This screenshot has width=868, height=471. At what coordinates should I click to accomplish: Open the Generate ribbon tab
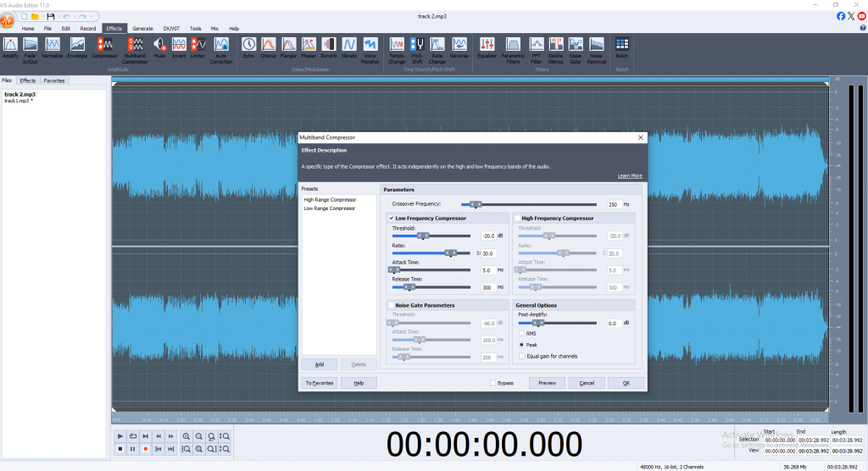click(x=142, y=28)
